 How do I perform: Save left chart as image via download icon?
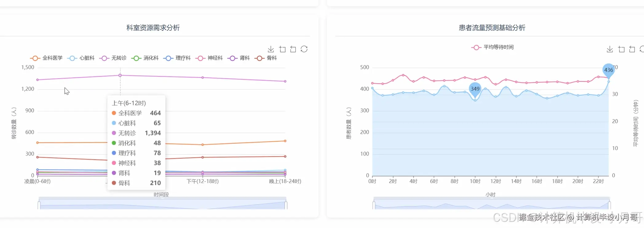[271, 49]
